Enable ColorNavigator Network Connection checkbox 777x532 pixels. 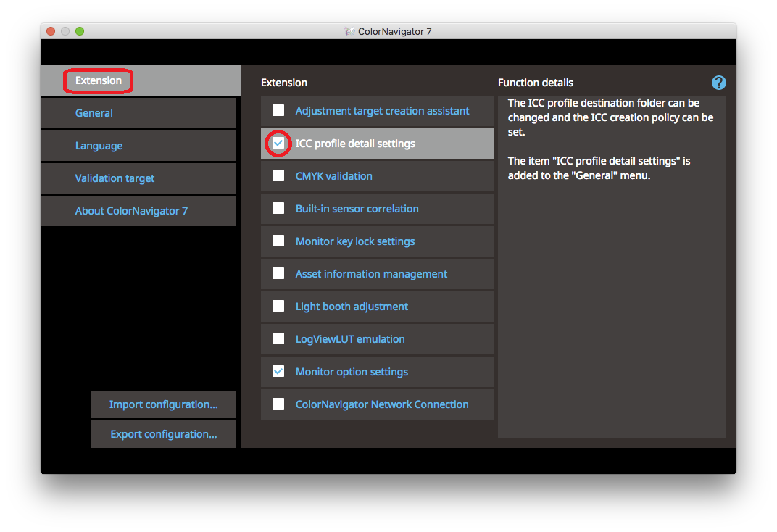coord(278,404)
